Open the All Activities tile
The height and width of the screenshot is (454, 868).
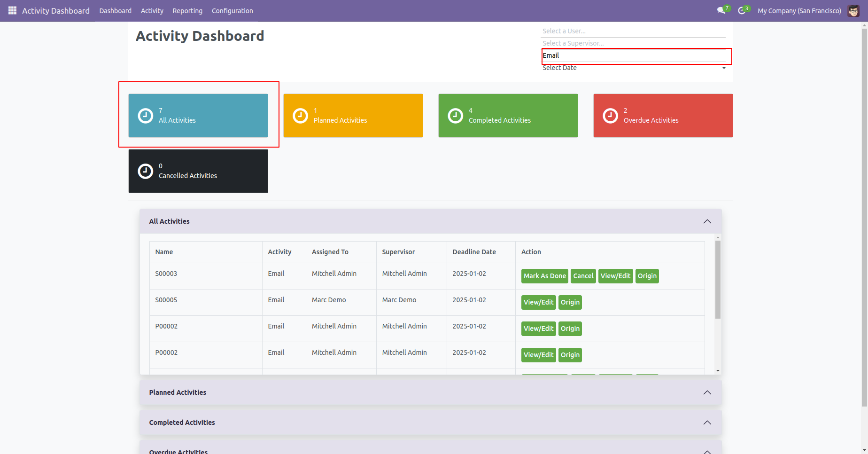pyautogui.click(x=198, y=116)
